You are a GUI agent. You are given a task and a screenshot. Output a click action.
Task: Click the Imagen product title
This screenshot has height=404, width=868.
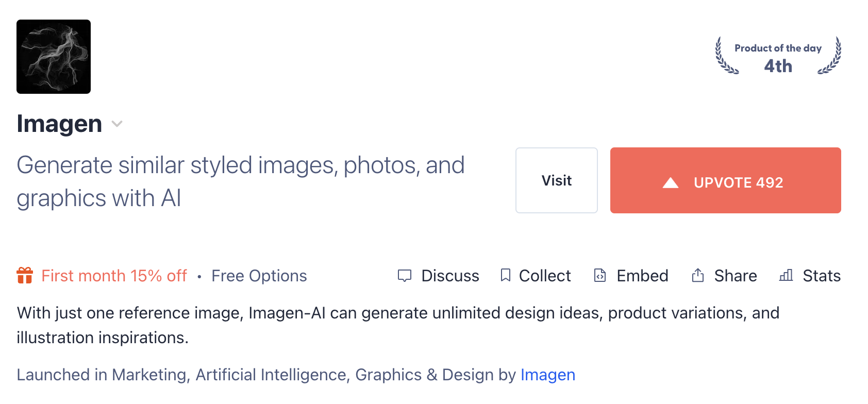pyautogui.click(x=59, y=124)
